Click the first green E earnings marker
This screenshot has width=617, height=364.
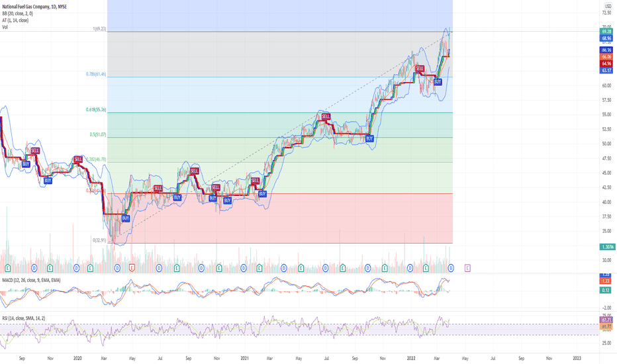[7, 268]
